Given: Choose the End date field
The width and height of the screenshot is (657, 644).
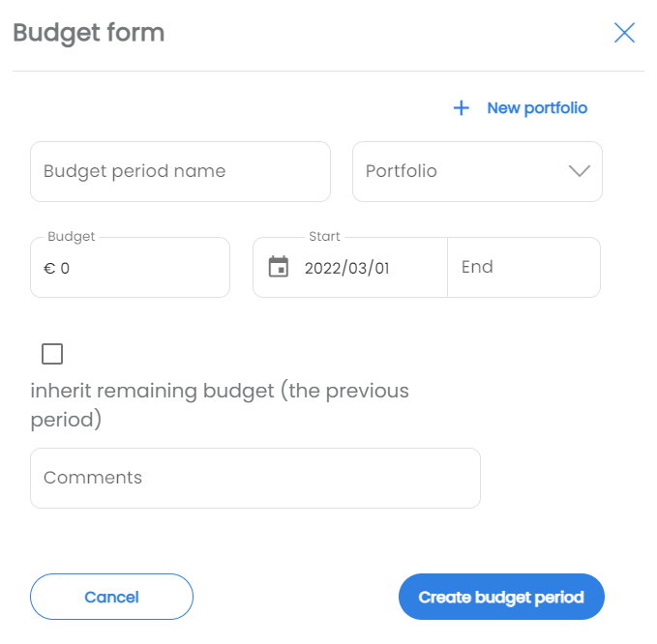Looking at the screenshot, I should (523, 267).
